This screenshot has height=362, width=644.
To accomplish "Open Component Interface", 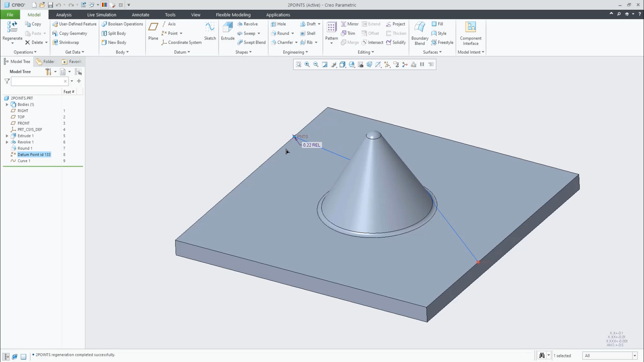I will pos(471,33).
